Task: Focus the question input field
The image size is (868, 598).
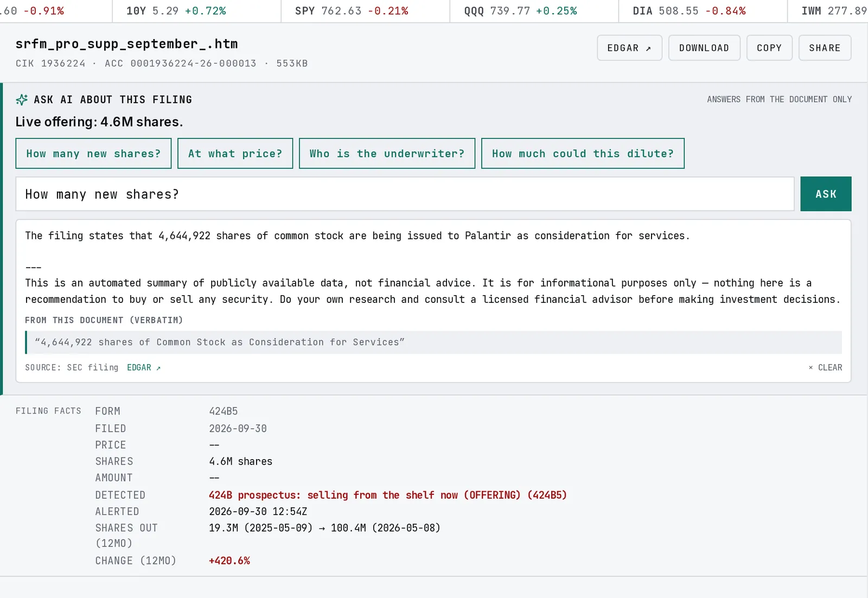Action: [405, 194]
